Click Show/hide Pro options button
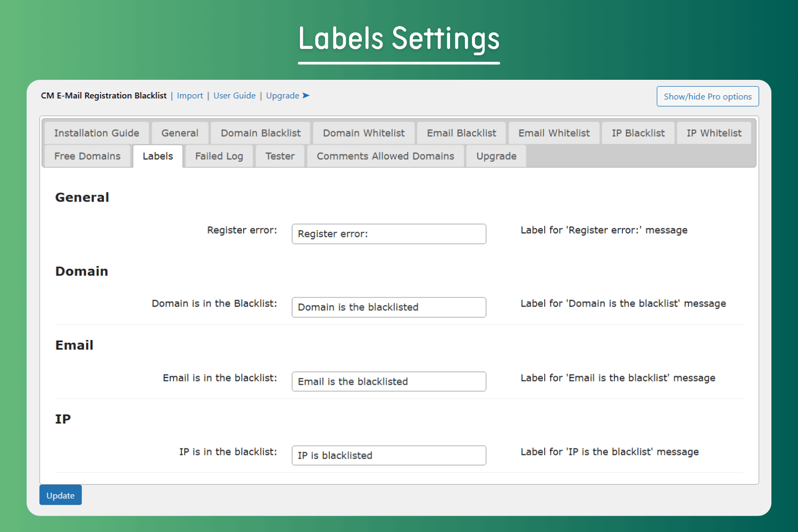 coord(708,96)
